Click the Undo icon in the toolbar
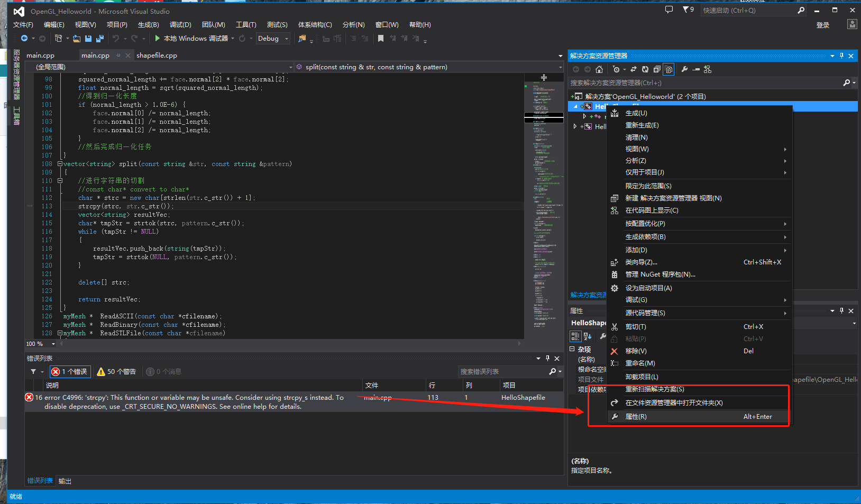This screenshot has width=861, height=504. 115,38
